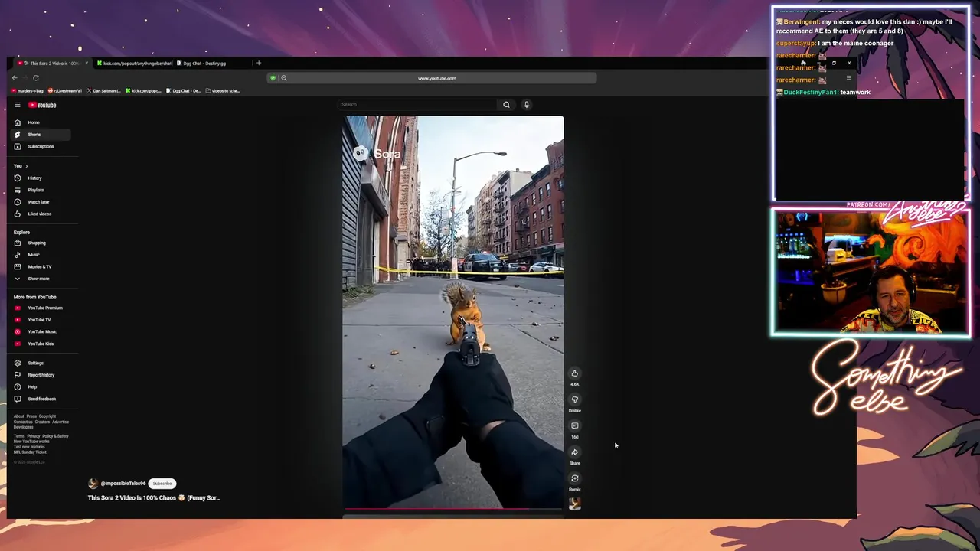Viewport: 980px width, 551px height.
Task: Reload the page
Action: point(35,78)
